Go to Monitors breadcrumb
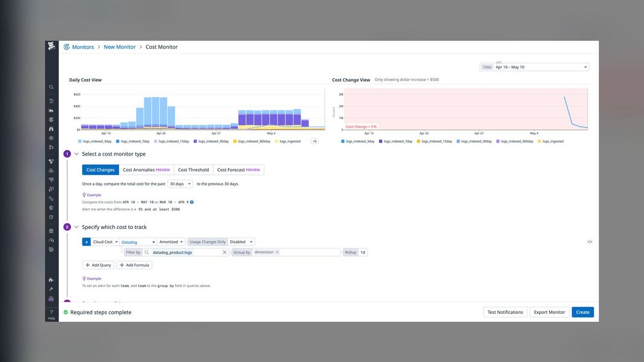 click(83, 47)
